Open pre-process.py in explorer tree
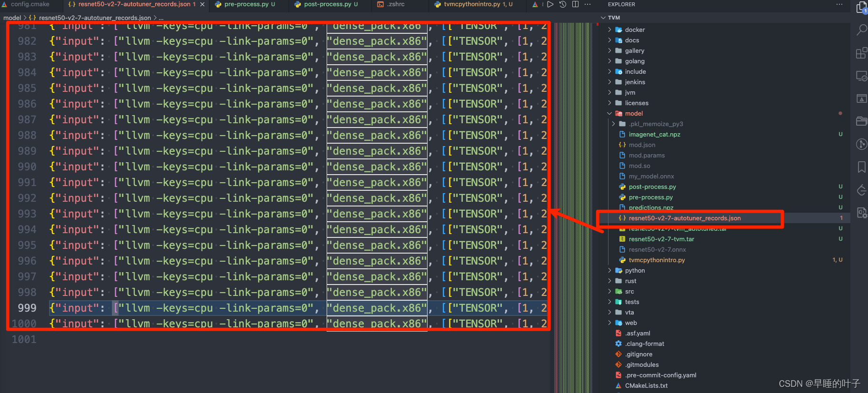This screenshot has height=393, width=868. [x=650, y=197]
